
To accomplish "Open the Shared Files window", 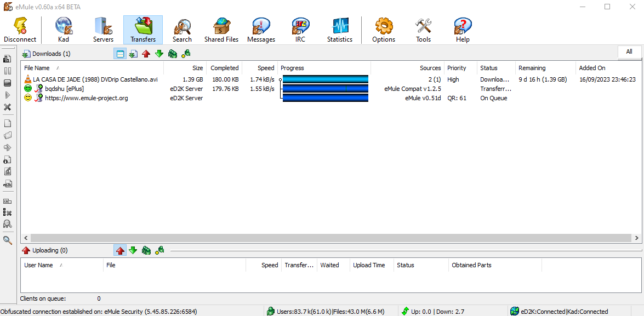I will (x=221, y=30).
